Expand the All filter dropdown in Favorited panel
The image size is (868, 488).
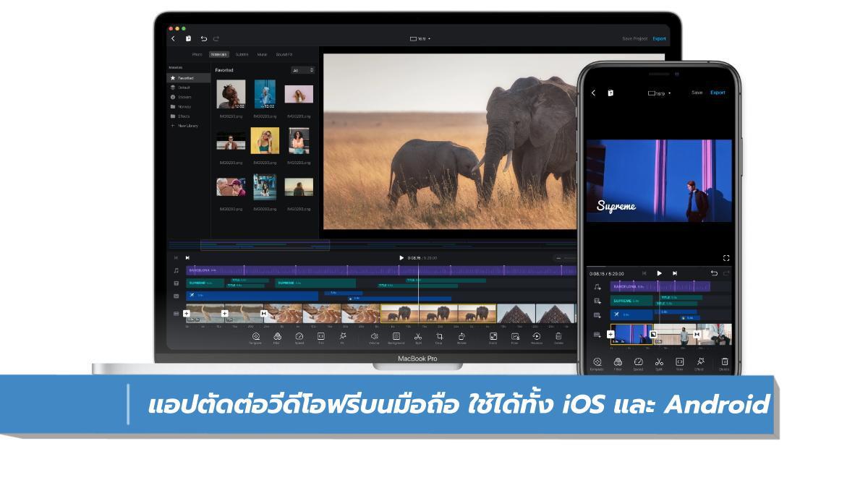click(x=302, y=70)
